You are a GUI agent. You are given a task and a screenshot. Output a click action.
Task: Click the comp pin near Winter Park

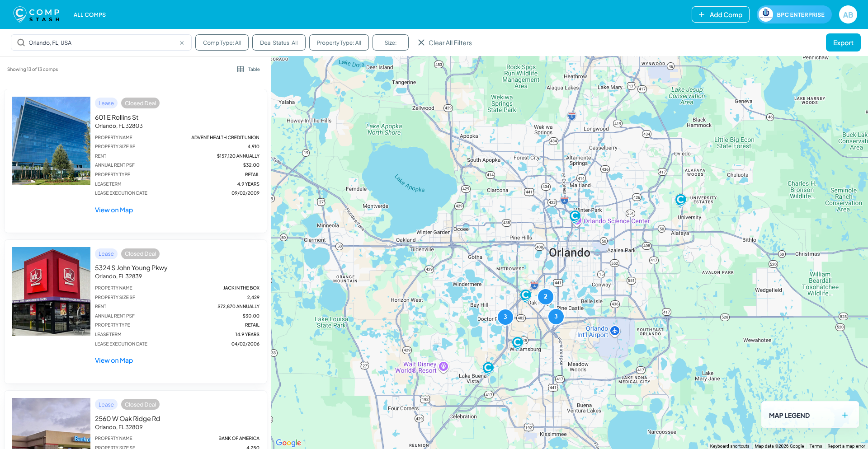575,216
